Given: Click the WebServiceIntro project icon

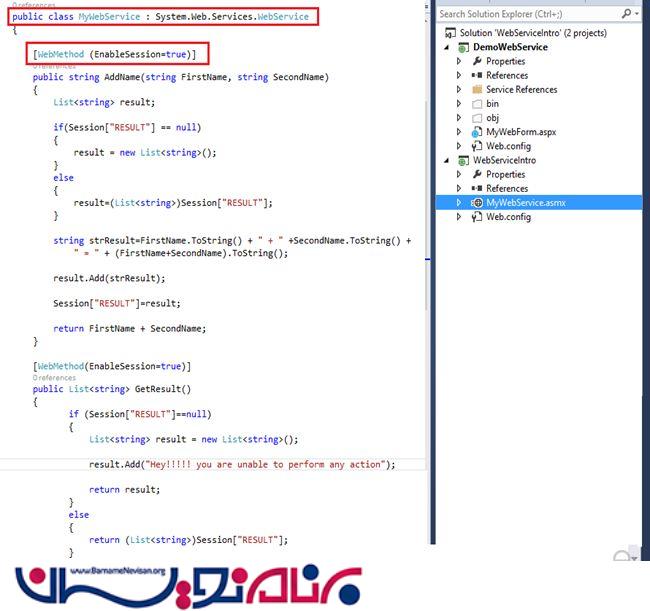Looking at the screenshot, I should (463, 160).
